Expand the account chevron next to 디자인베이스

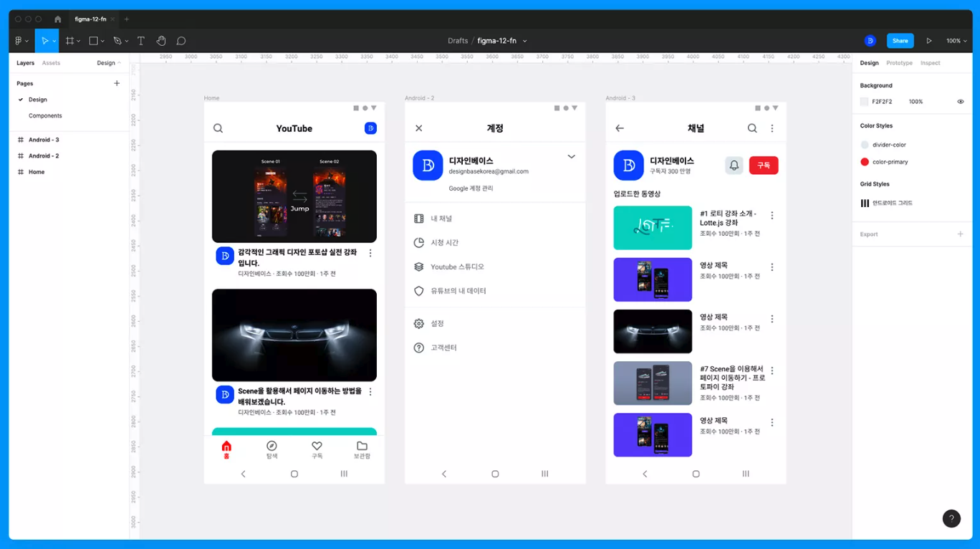(571, 156)
